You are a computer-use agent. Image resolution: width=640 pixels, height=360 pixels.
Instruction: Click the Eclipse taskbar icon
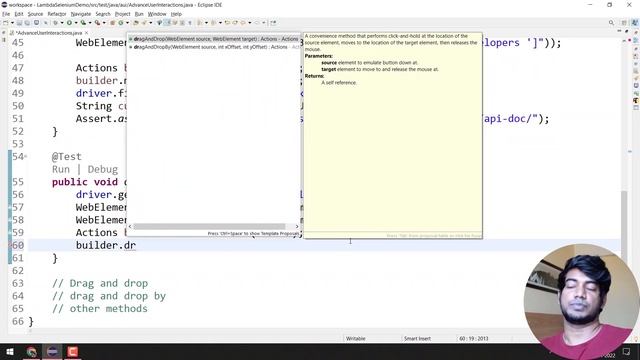[52, 351]
